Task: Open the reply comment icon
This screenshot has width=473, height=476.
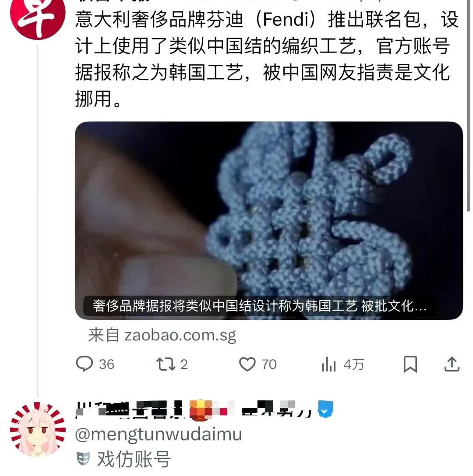Action: coord(84,364)
